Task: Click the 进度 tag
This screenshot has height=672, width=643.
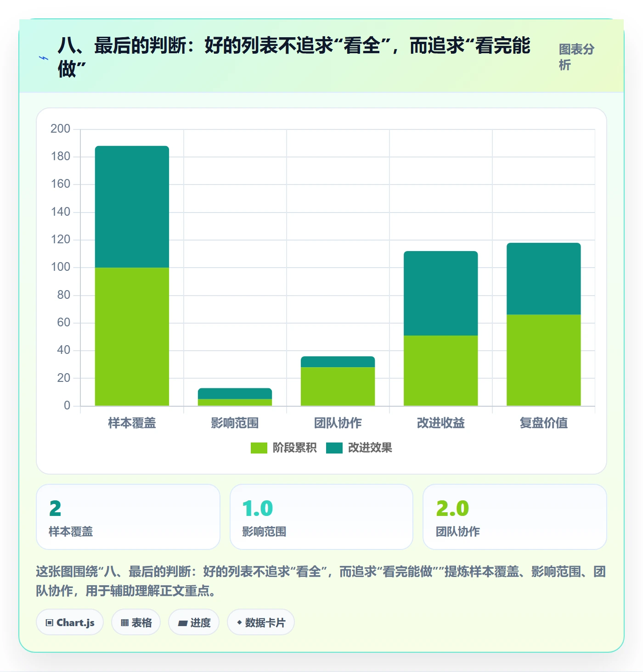Action: (x=194, y=622)
